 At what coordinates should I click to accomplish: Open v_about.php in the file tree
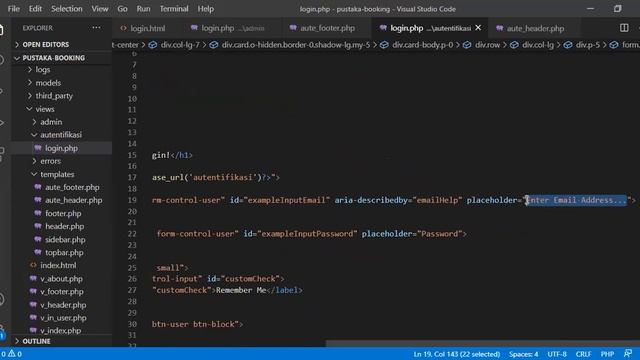pos(61,279)
